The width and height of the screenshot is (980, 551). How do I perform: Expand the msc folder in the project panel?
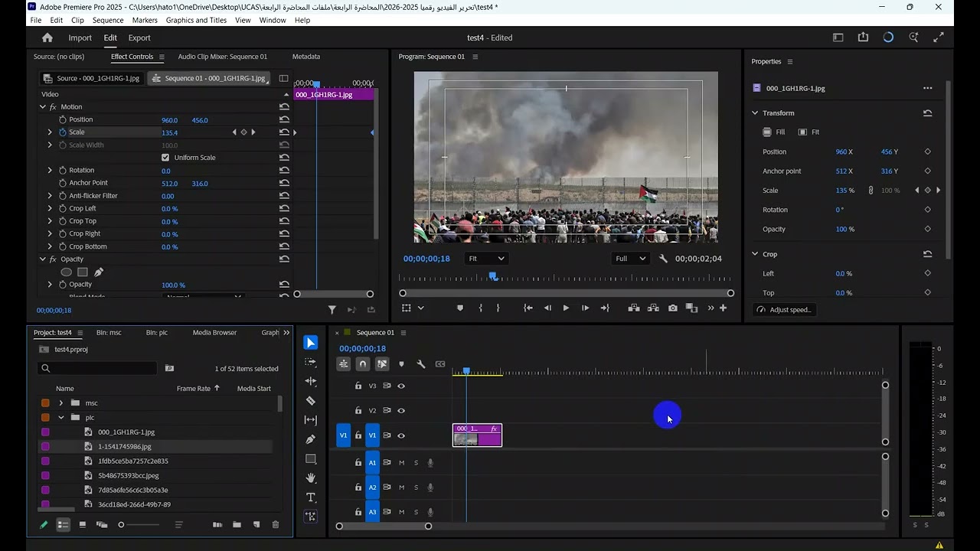tap(61, 403)
